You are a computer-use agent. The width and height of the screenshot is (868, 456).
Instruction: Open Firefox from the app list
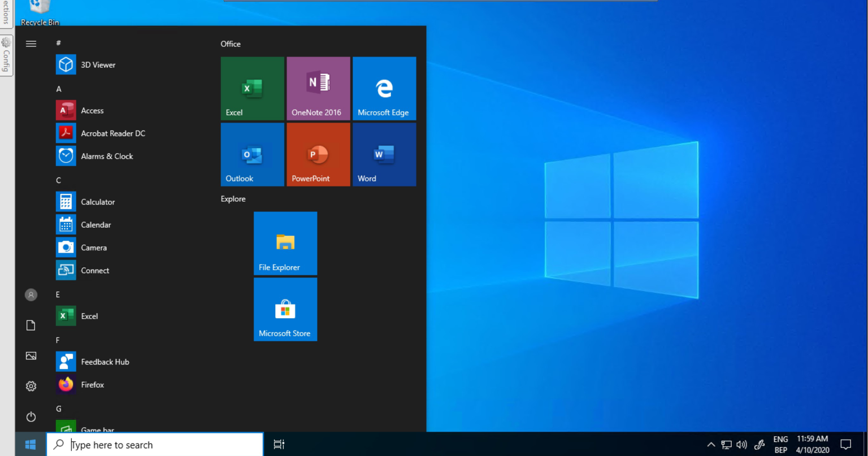pyautogui.click(x=92, y=385)
